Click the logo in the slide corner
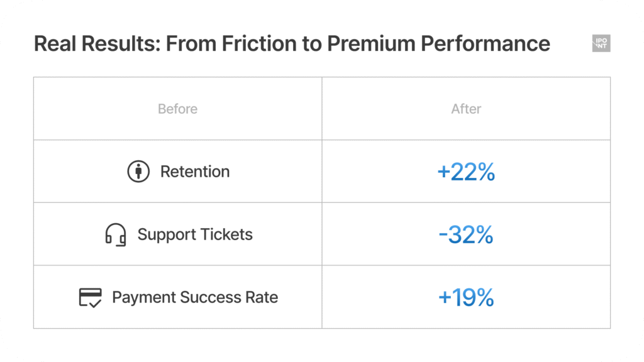This screenshot has width=644, height=362. click(601, 43)
